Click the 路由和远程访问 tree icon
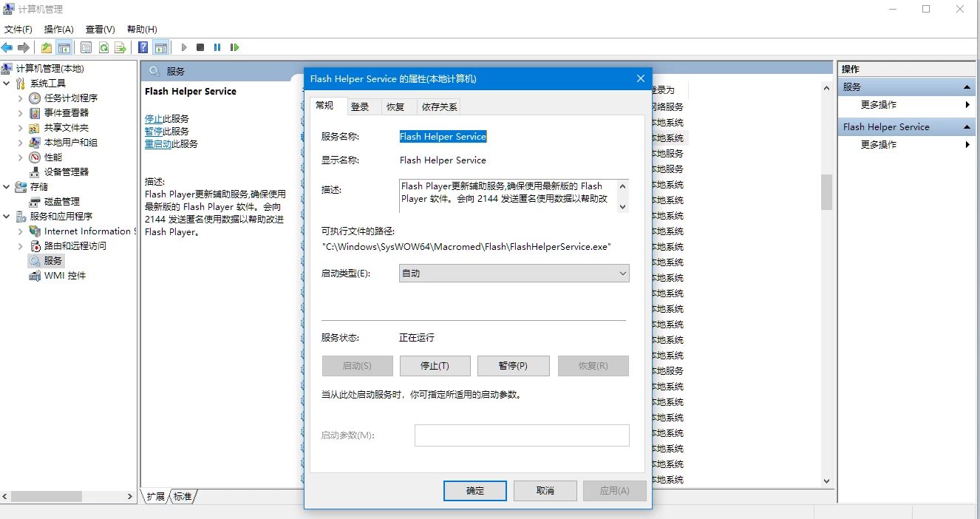Viewport: 980px width, 519px height. [35, 246]
